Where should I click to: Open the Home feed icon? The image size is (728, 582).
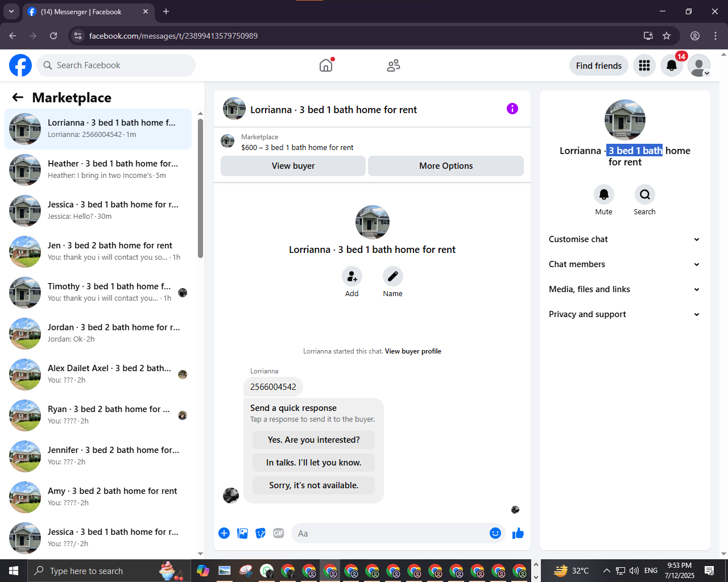coord(326,65)
